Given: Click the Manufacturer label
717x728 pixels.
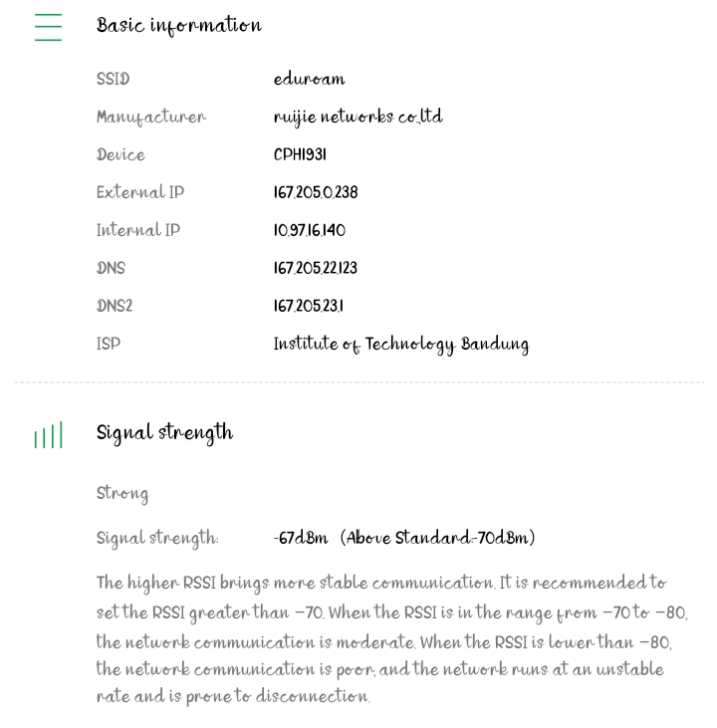Looking at the screenshot, I should [151, 118].
